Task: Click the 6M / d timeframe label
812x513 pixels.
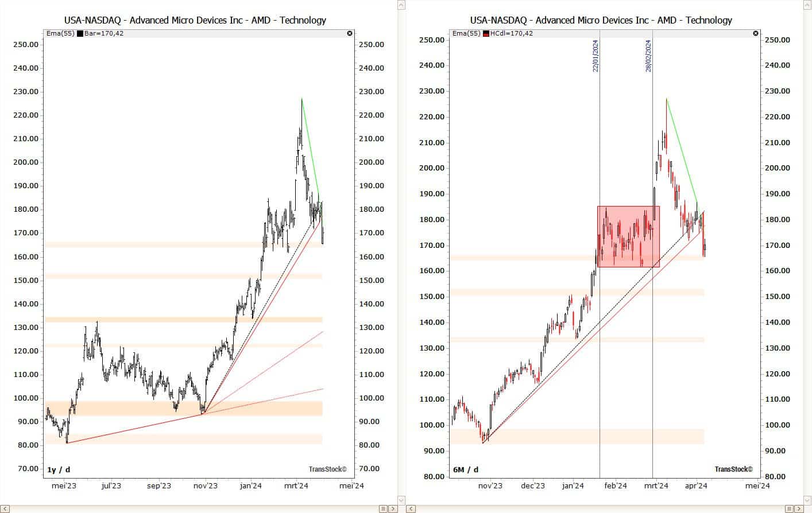Action: pos(465,469)
